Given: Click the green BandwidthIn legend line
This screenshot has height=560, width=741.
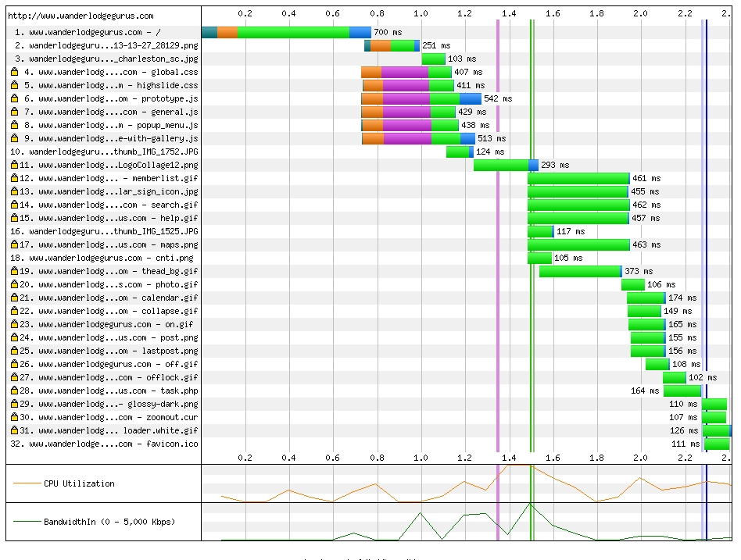Looking at the screenshot, I should 26,521.
